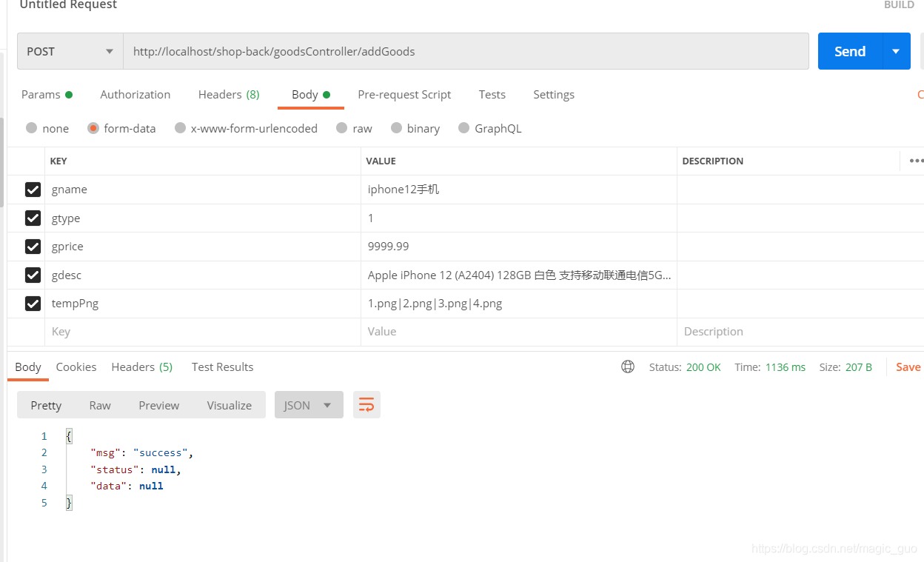Click the gprice key cell
This screenshot has width=924, height=562.
click(x=203, y=247)
